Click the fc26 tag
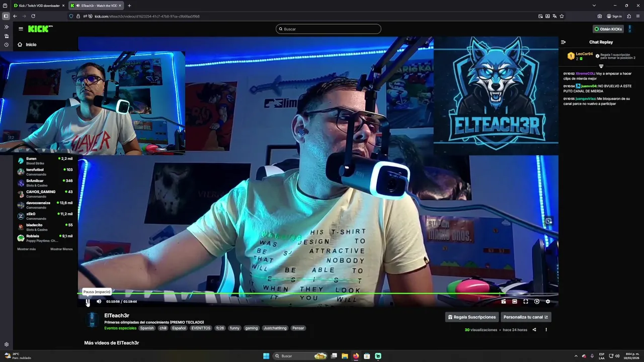The height and width of the screenshot is (362, 644). pos(220,328)
